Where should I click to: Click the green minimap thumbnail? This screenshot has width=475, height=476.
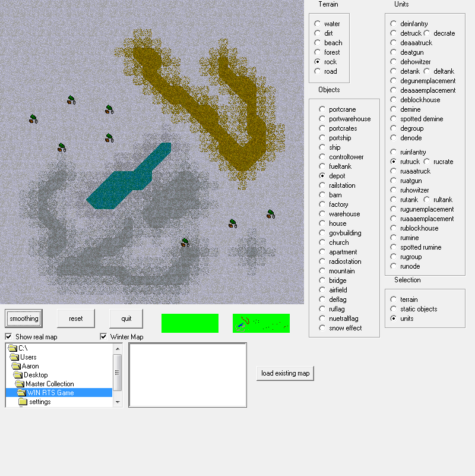tap(261, 323)
